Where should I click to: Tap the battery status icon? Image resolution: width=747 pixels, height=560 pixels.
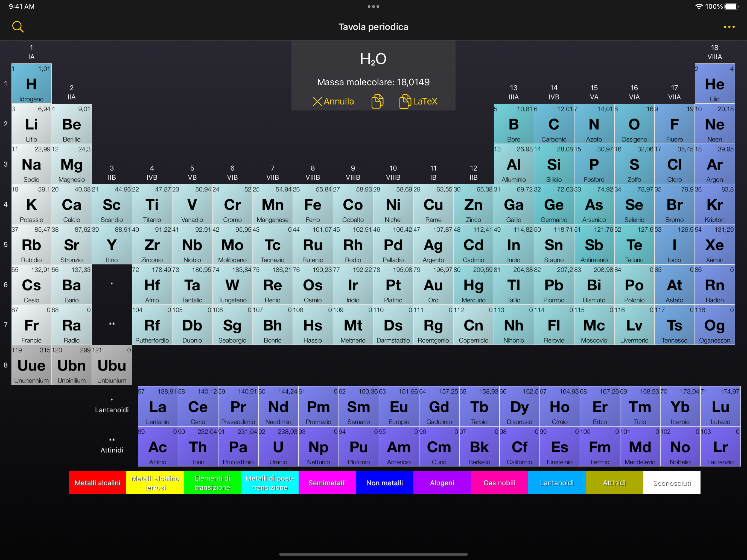coord(731,6)
